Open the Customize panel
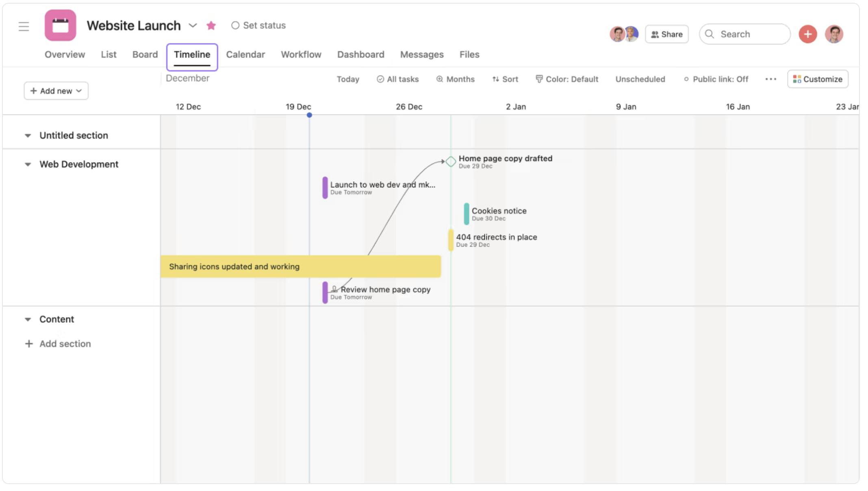This screenshot has height=491, width=868. click(x=818, y=79)
